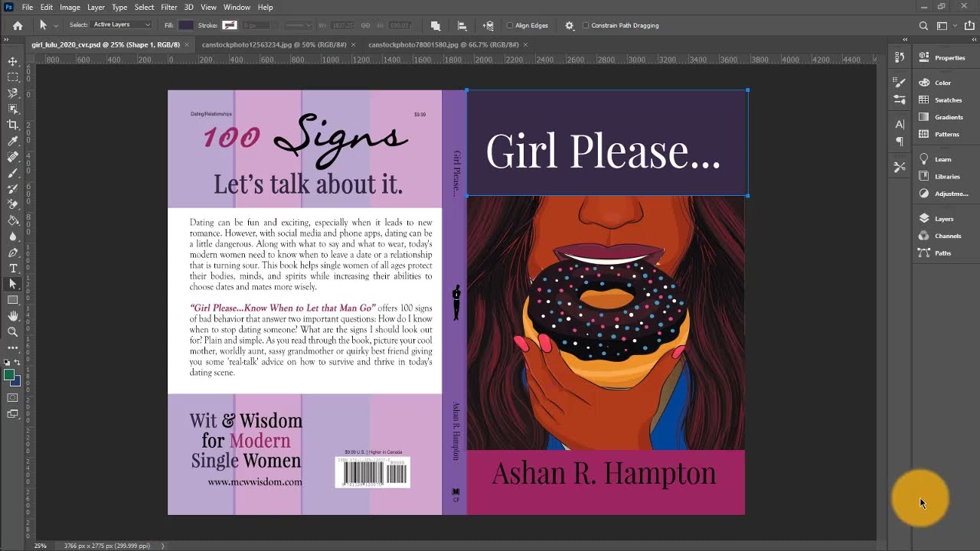Screen dimensions: 980x551
Task: Select the Lasso tool
Action: click(x=12, y=93)
